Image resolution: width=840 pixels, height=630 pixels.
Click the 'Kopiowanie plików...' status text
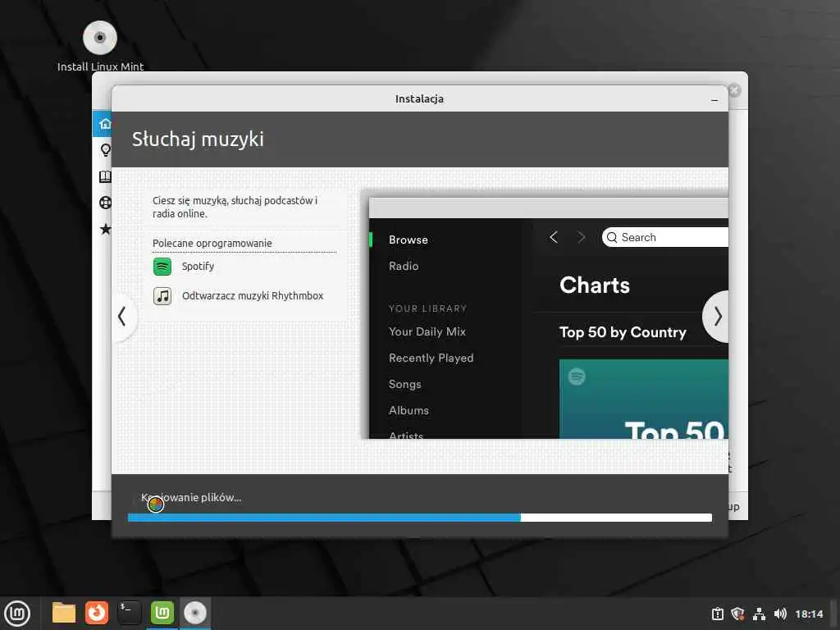pyautogui.click(x=191, y=498)
